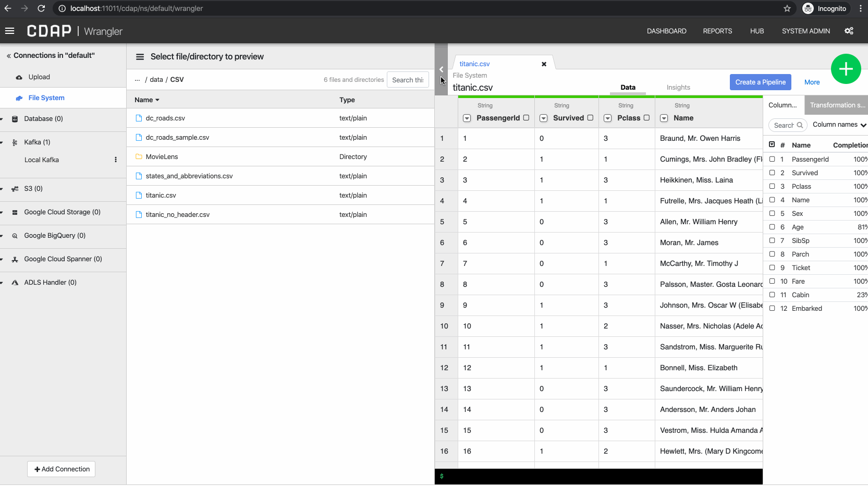Click the titanic_no_header.csv file icon

click(x=139, y=215)
